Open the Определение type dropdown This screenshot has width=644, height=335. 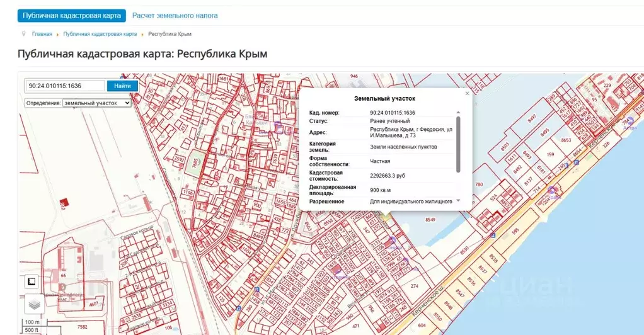click(x=96, y=103)
